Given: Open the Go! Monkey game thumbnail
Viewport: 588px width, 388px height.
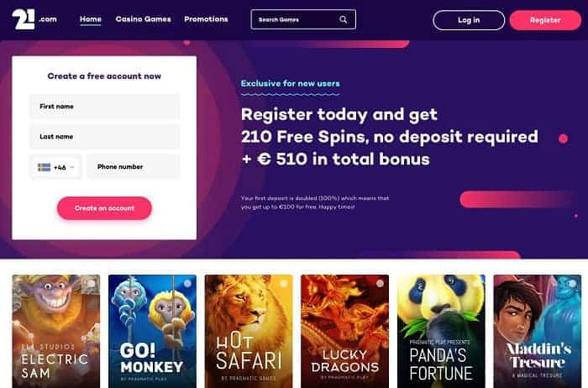Looking at the screenshot, I should coord(152,332).
